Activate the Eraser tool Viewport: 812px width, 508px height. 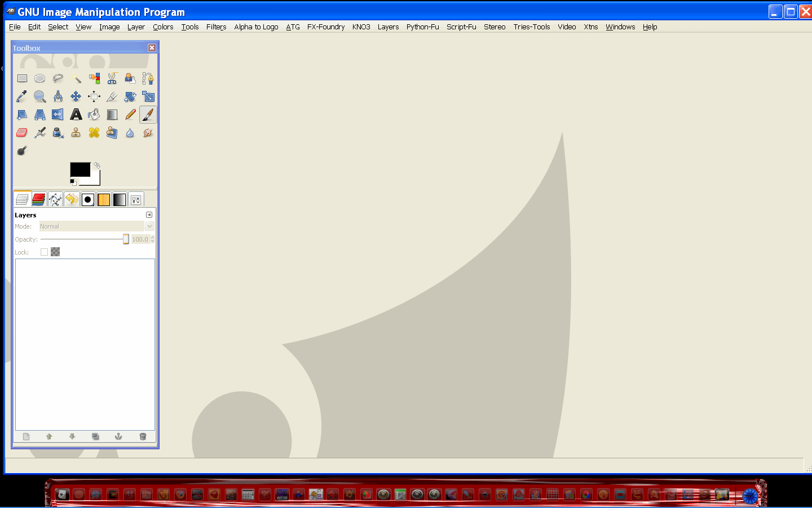22,133
